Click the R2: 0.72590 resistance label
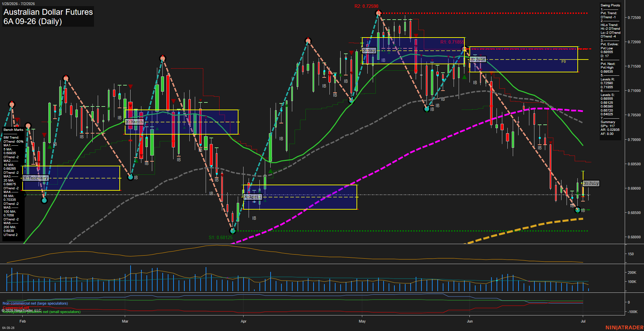Image resolution: width=644 pixels, height=331 pixels. [366, 6]
